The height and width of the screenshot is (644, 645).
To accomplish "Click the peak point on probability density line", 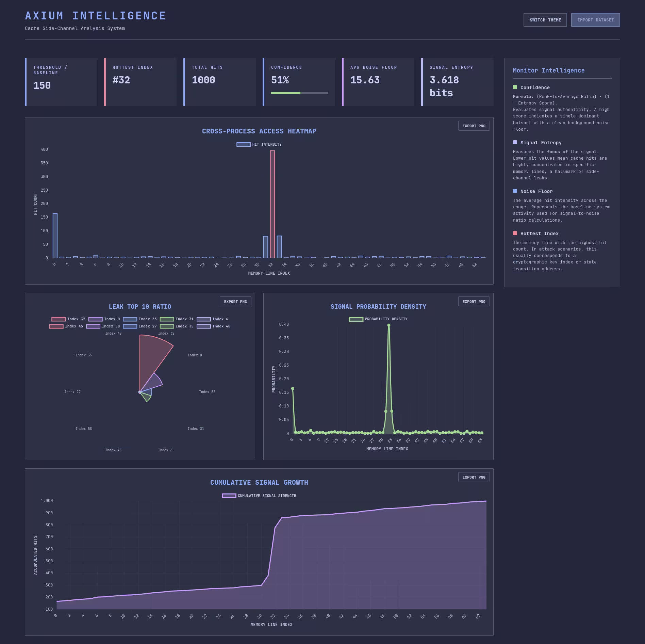I will click(388, 325).
